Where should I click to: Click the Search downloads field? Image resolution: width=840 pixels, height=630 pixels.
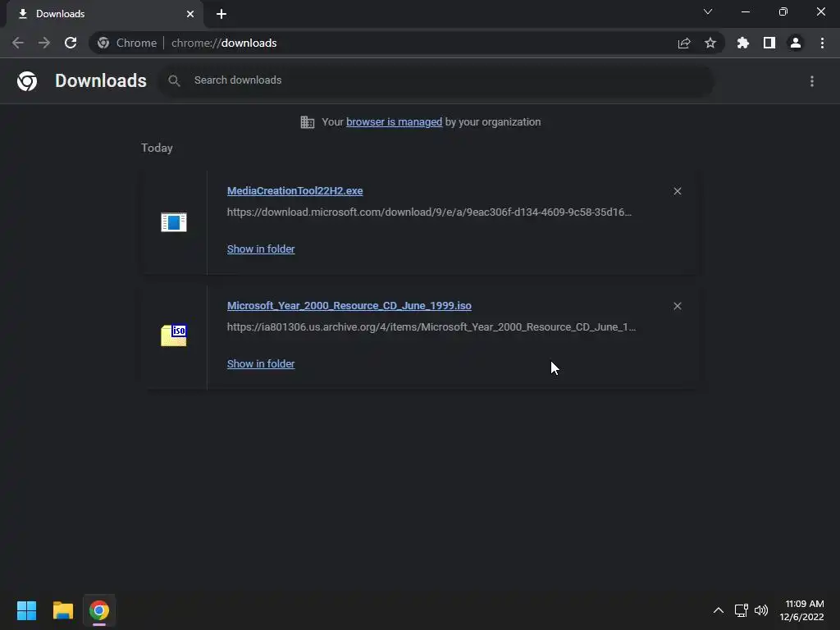[435, 80]
